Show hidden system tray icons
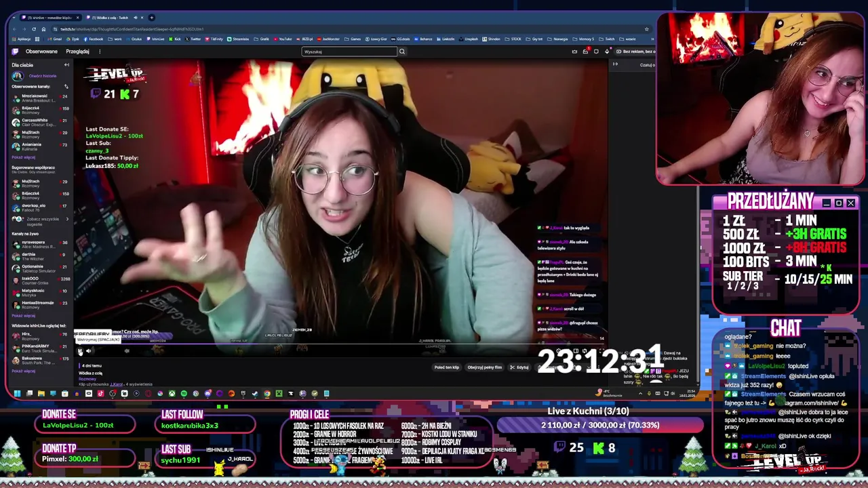This screenshot has height=488, width=868. [640, 393]
